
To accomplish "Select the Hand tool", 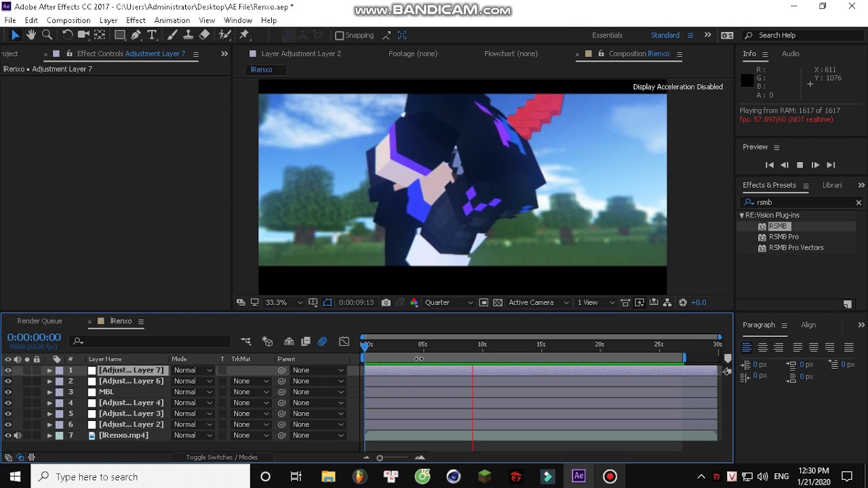I will pyautogui.click(x=31, y=35).
